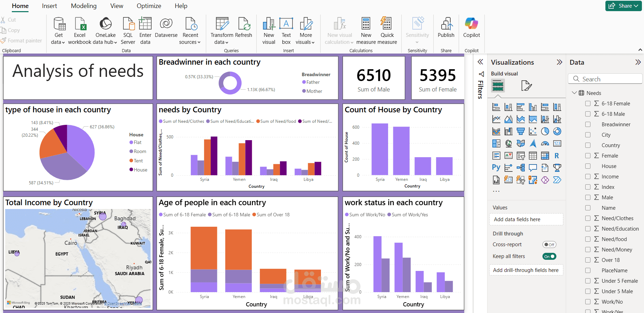Toggle the Cross-report switch
Viewport: 644px width, 313px height.
click(549, 244)
